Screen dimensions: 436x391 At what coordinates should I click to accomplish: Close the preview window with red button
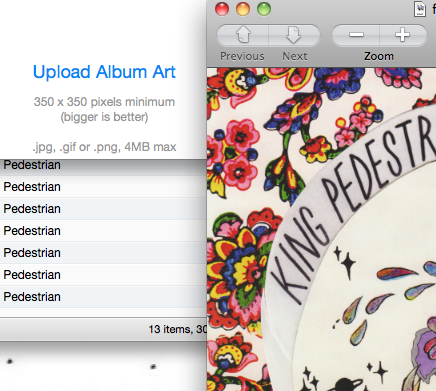coord(222,9)
